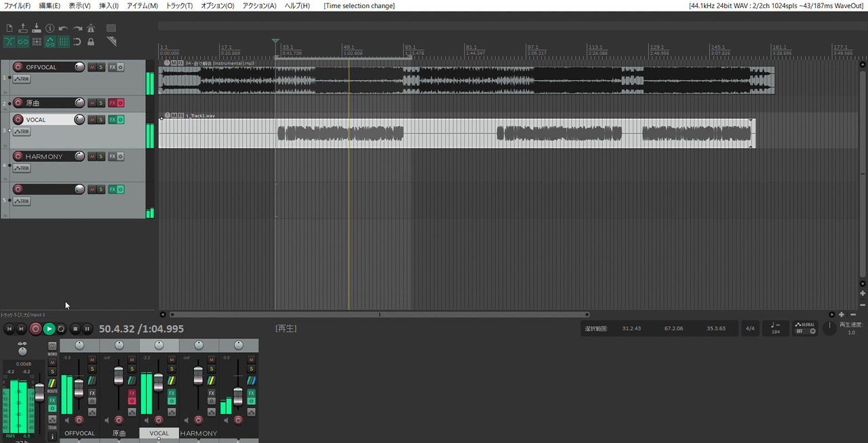Screen dimensions: 868x443
Task: Open the FX chain for 原曲 track
Action: 113,103
